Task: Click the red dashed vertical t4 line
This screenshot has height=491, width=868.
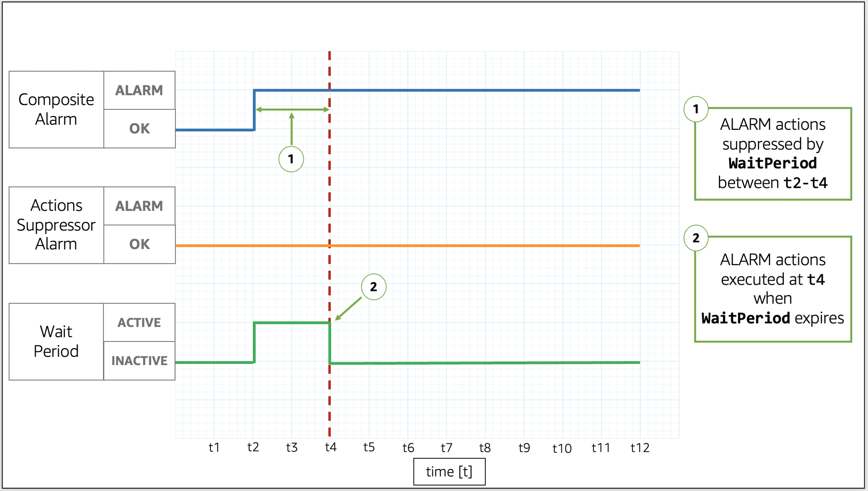Action: [329, 239]
